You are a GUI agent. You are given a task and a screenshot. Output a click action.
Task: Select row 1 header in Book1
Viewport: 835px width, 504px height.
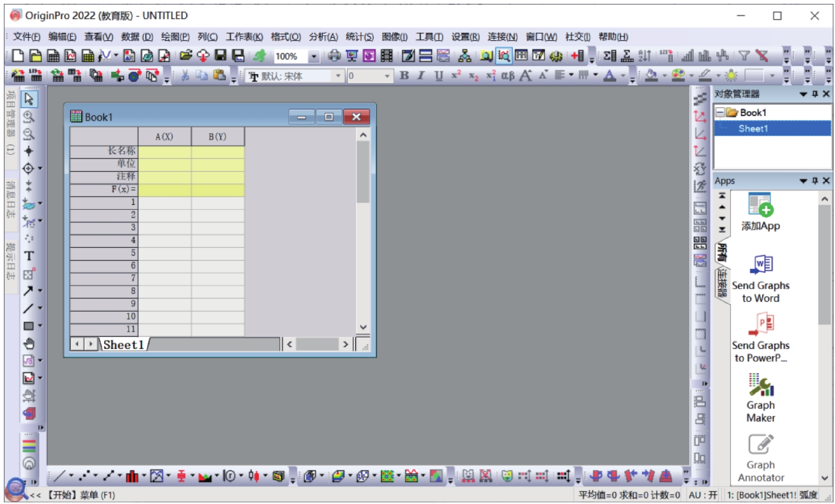[104, 202]
